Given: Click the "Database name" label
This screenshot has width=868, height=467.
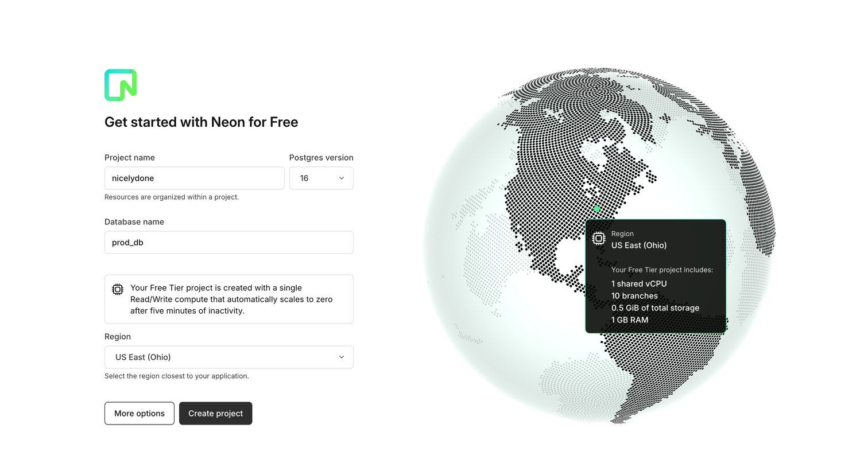Looking at the screenshot, I should (x=134, y=222).
